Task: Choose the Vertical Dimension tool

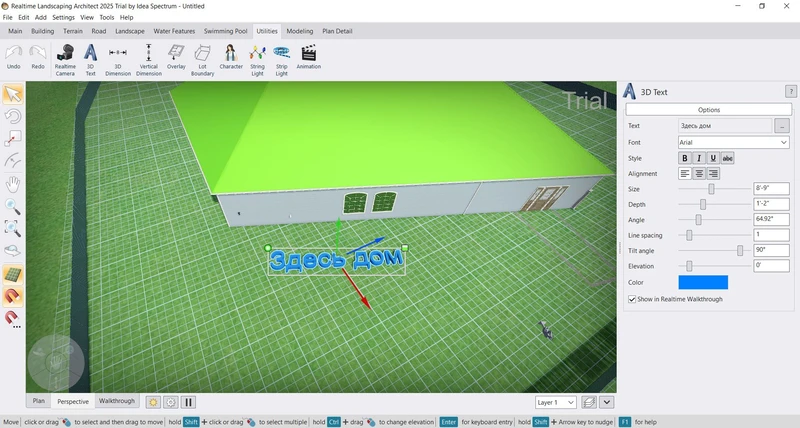Action: coord(148,57)
